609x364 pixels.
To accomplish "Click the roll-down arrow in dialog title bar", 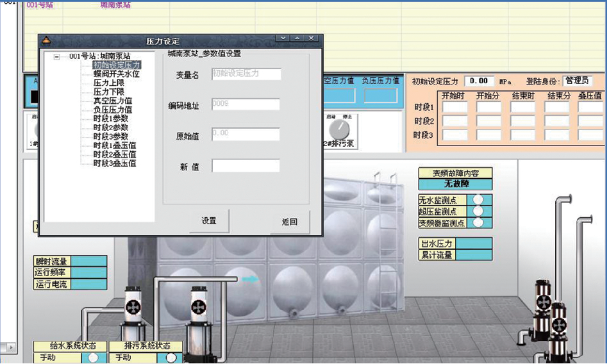I will 283,39.
